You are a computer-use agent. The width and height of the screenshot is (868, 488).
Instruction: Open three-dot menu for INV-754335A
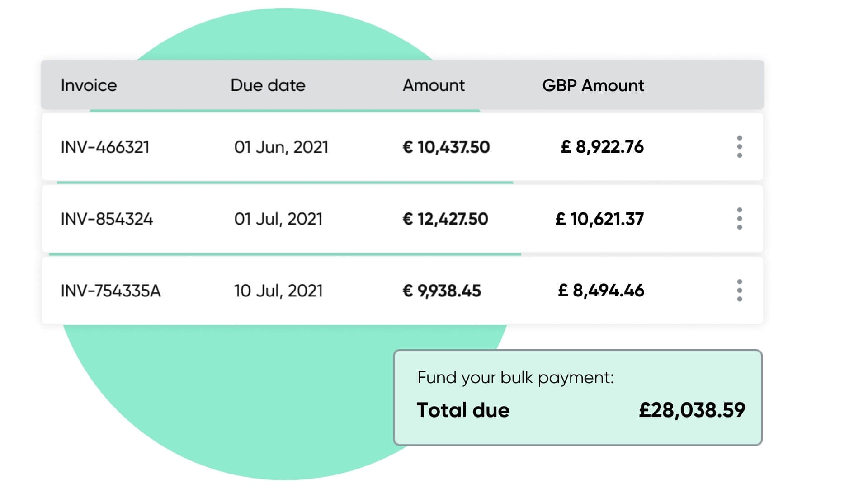739,291
